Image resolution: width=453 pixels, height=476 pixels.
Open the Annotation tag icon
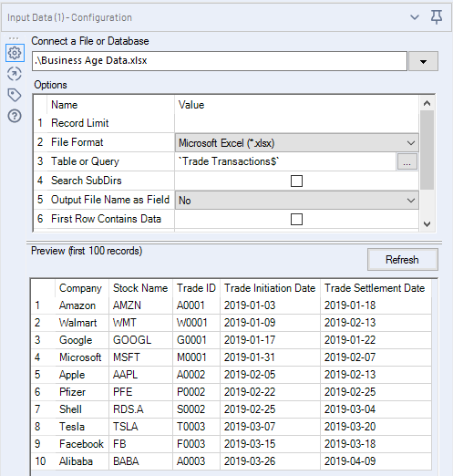tap(15, 95)
